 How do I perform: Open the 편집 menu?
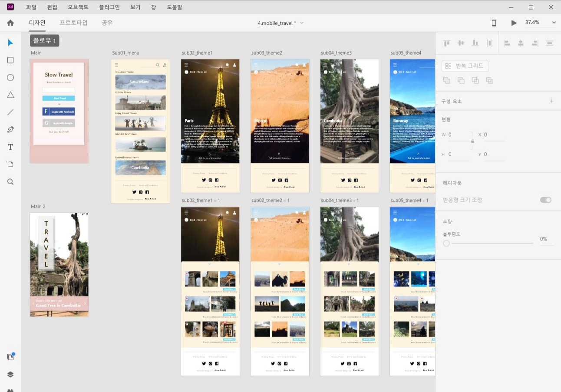52,7
